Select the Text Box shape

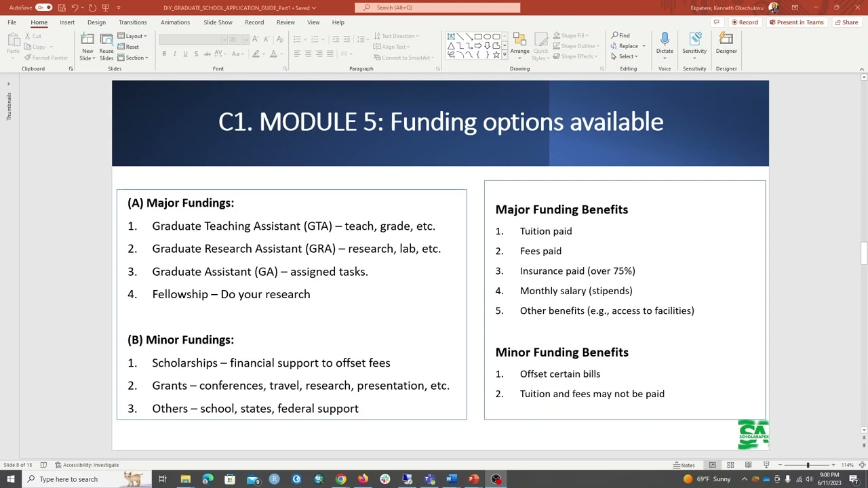pos(451,37)
